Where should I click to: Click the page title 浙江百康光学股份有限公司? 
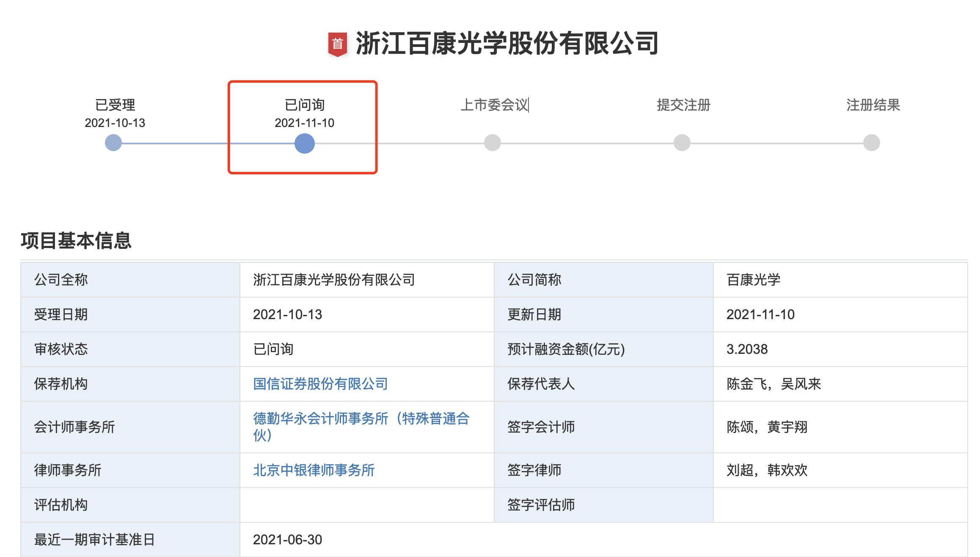(507, 44)
